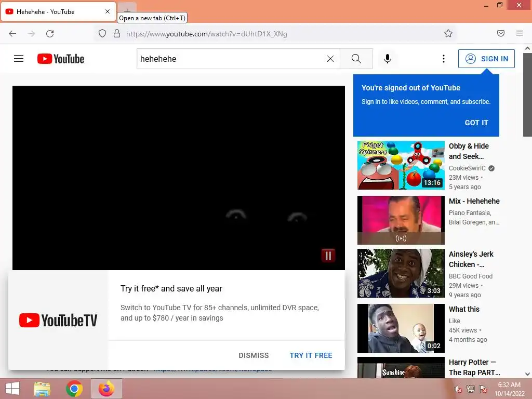The height and width of the screenshot is (399, 532).
Task: Pause the video using the red pause icon
Action: pos(328,256)
